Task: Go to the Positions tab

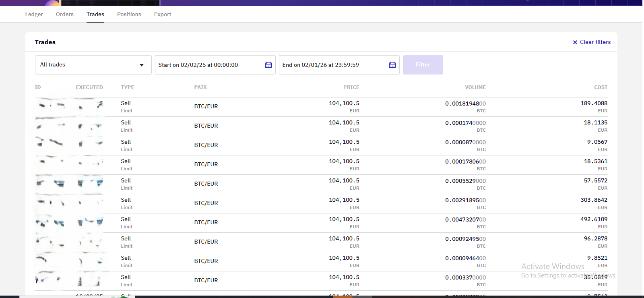Action: point(129,14)
